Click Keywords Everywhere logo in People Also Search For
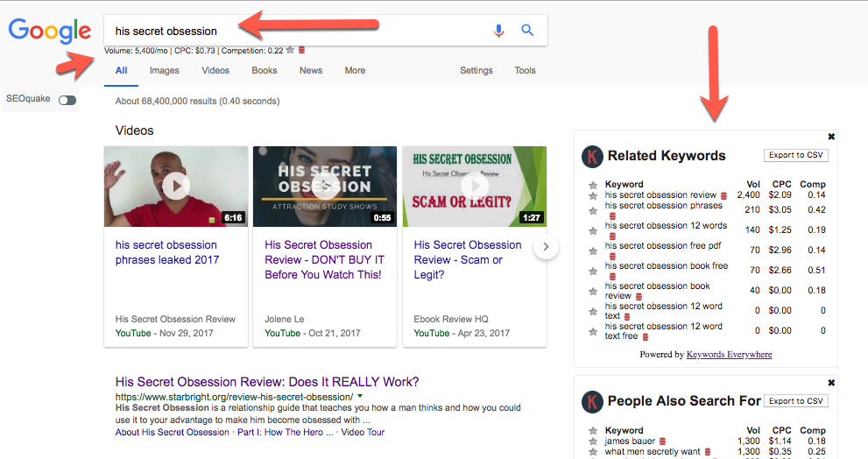Image resolution: width=868 pixels, height=459 pixels. [592, 402]
